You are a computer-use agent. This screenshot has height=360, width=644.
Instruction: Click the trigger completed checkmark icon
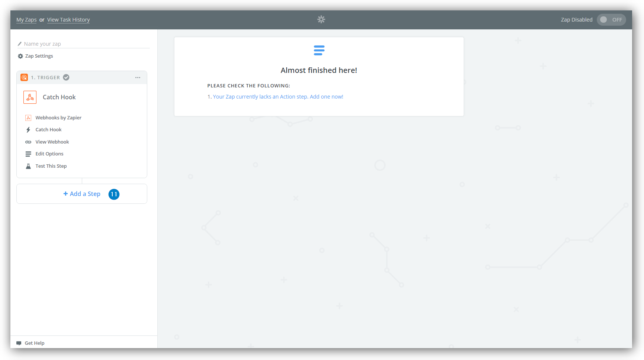point(66,77)
